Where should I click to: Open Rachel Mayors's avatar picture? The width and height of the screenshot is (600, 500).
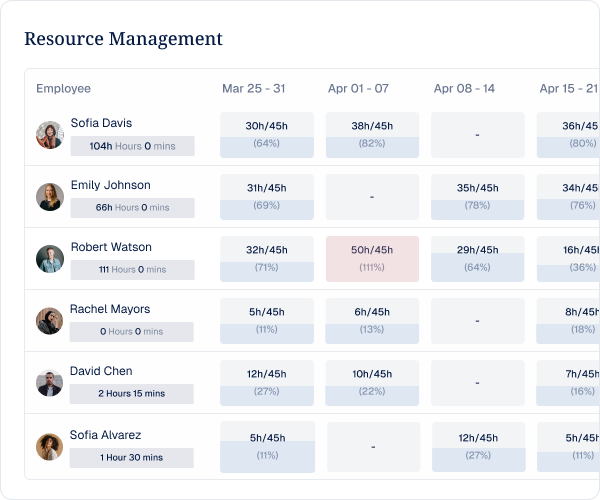(x=50, y=321)
